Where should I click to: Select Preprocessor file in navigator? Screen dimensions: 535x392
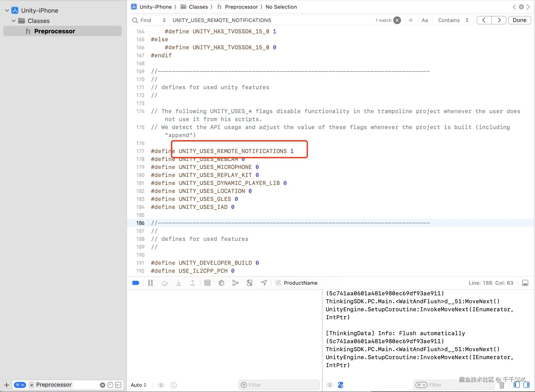point(54,31)
